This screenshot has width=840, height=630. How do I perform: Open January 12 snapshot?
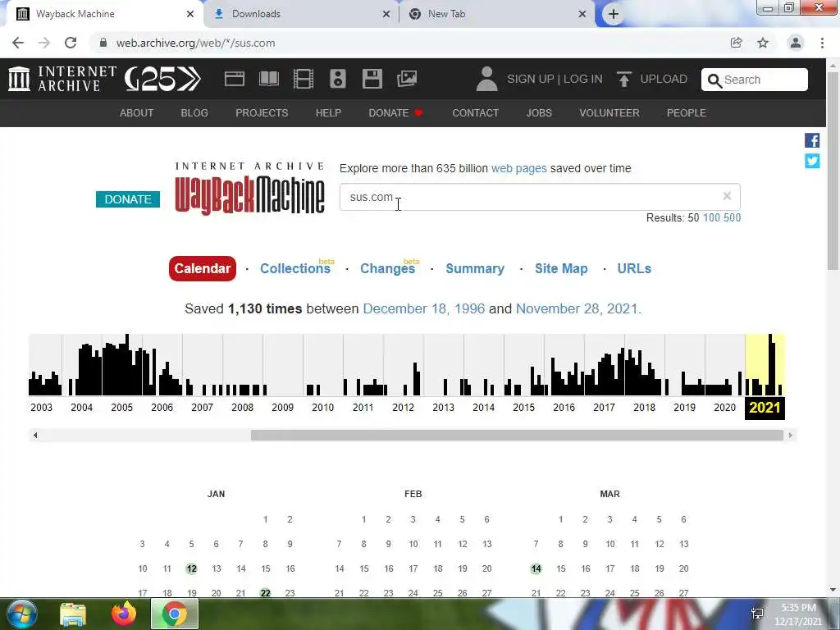[192, 568]
